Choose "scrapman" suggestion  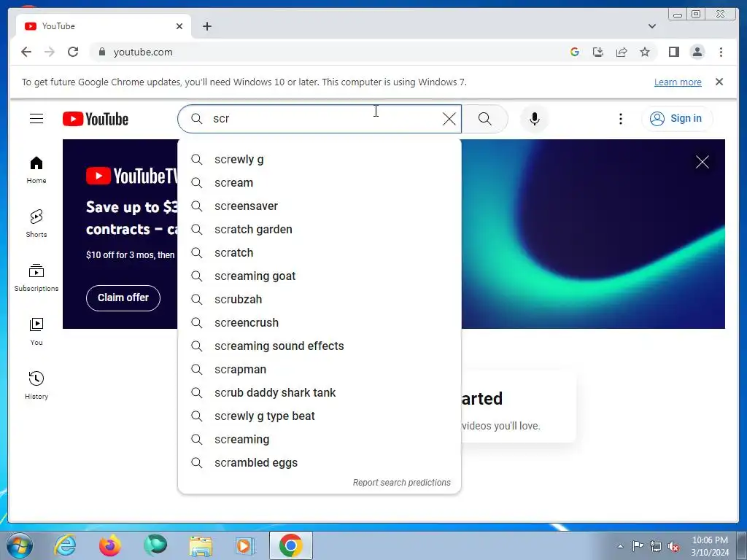[x=320, y=370]
